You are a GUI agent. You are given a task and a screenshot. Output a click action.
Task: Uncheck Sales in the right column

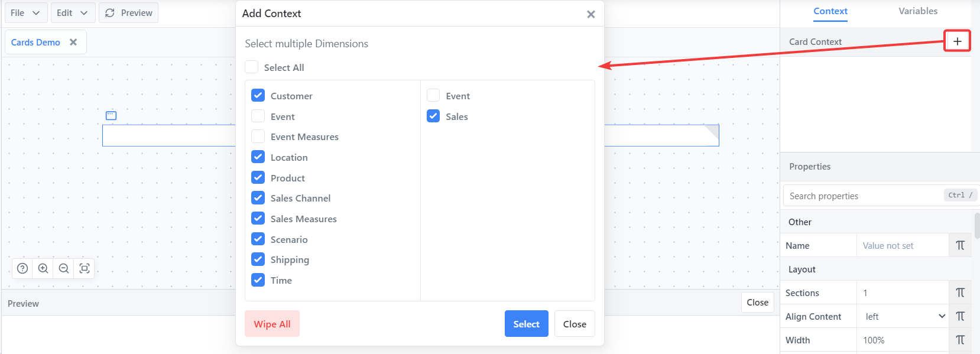tap(433, 116)
